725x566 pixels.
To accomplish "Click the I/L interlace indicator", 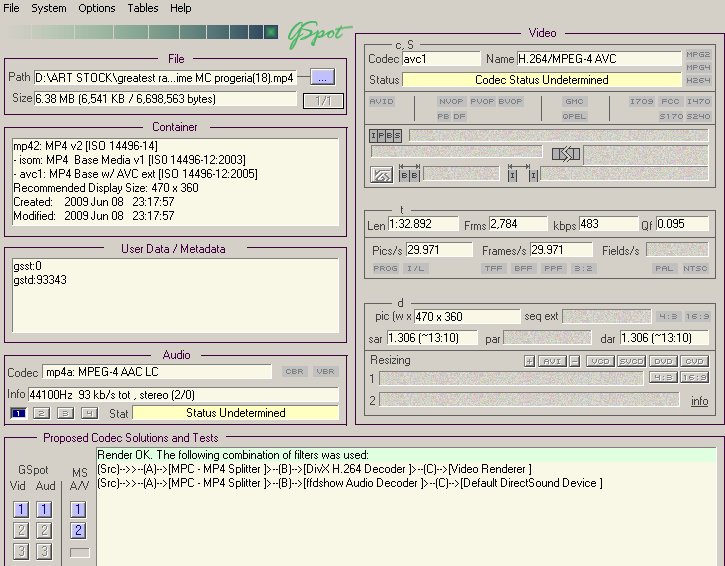I will [x=415, y=269].
